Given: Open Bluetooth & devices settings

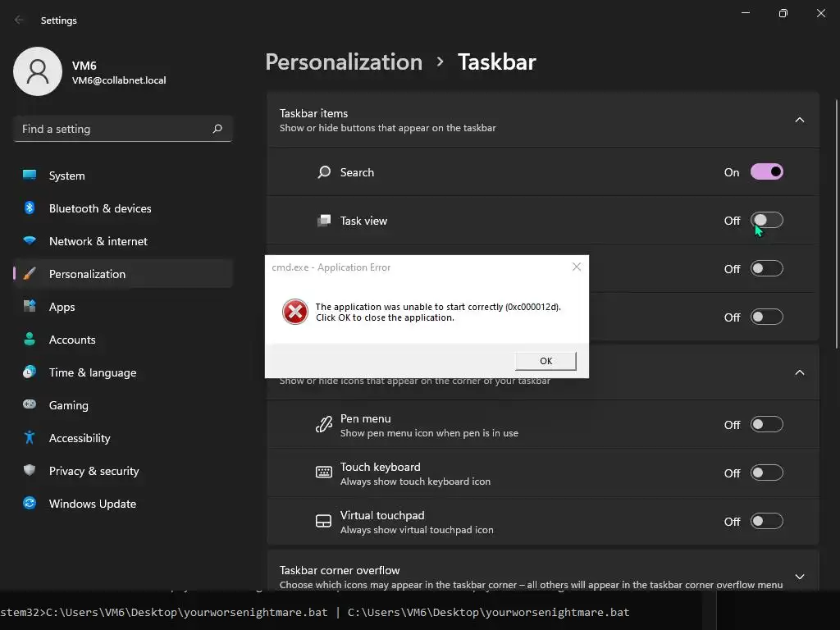Looking at the screenshot, I should (123, 208).
